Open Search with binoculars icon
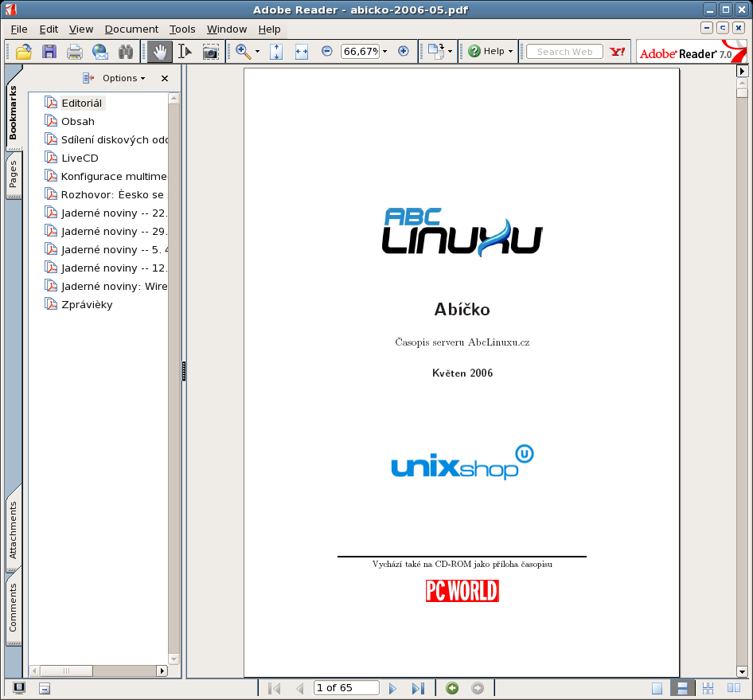This screenshot has height=700, width=753. (125, 52)
